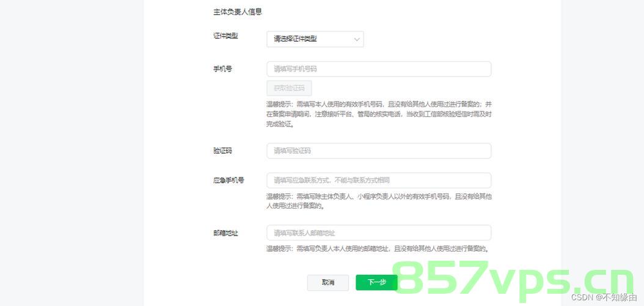
Task: Click the 取消 cancel button
Action: point(327,283)
